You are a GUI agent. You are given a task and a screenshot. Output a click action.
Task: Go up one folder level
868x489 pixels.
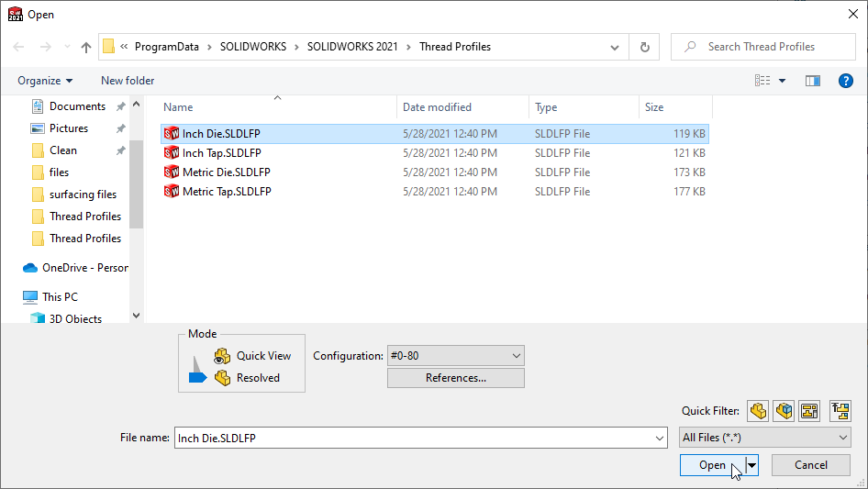tap(86, 47)
